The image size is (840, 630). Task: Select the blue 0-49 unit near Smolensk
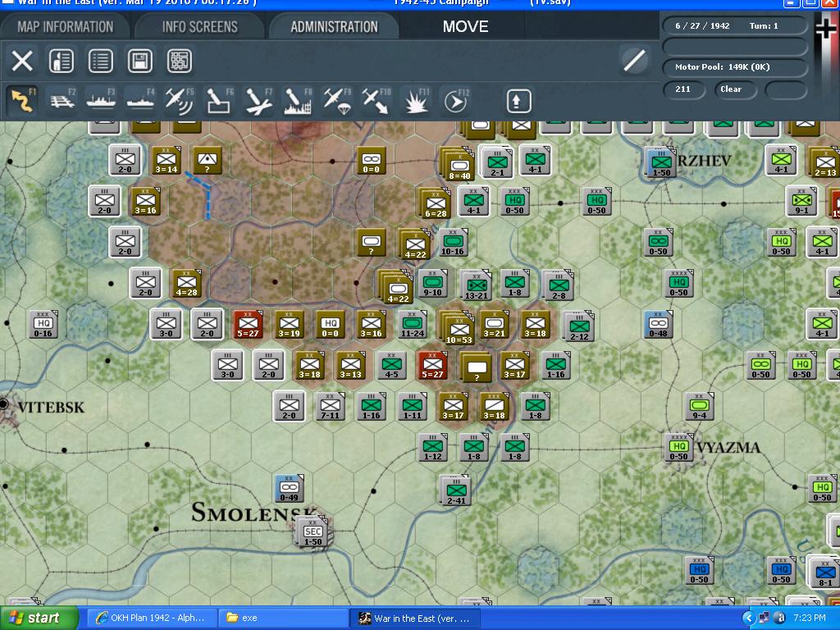click(290, 488)
